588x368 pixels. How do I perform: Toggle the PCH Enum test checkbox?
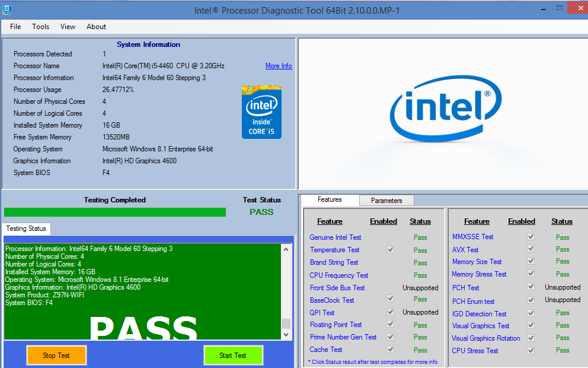click(531, 300)
